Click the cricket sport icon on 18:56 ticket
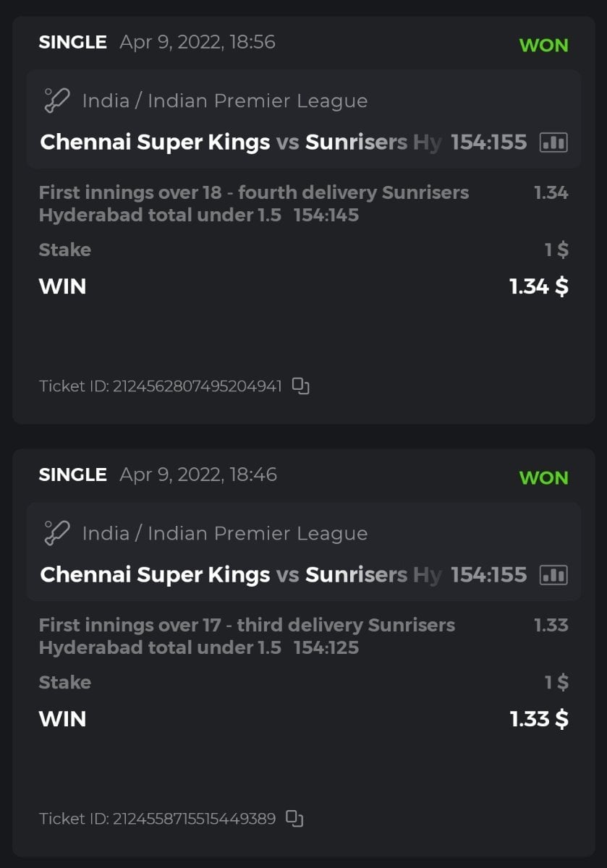The height and width of the screenshot is (868, 607). pos(56,101)
